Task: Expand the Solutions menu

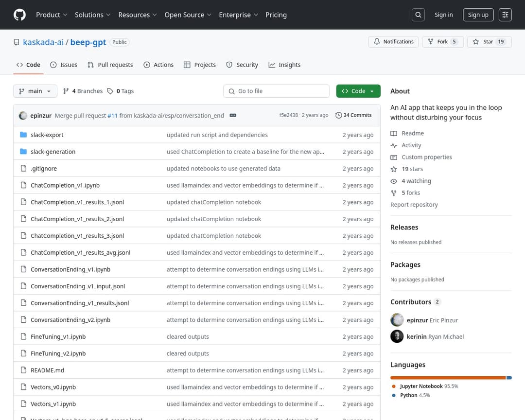Action: click(x=92, y=15)
